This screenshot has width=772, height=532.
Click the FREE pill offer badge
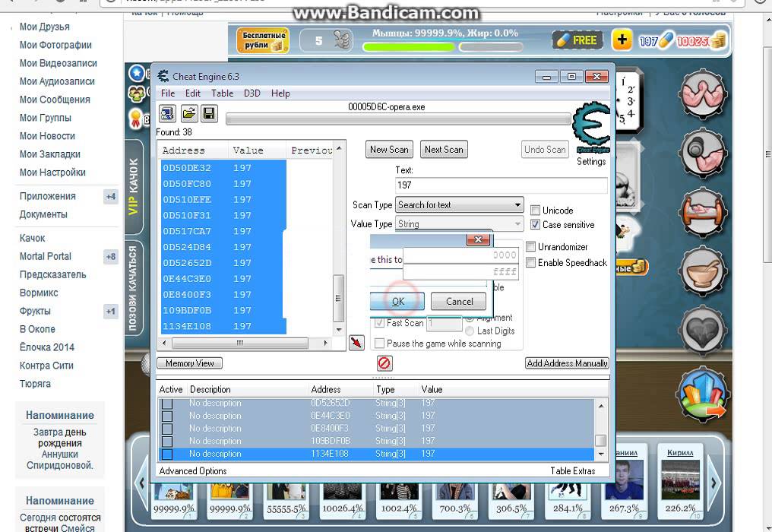click(578, 40)
